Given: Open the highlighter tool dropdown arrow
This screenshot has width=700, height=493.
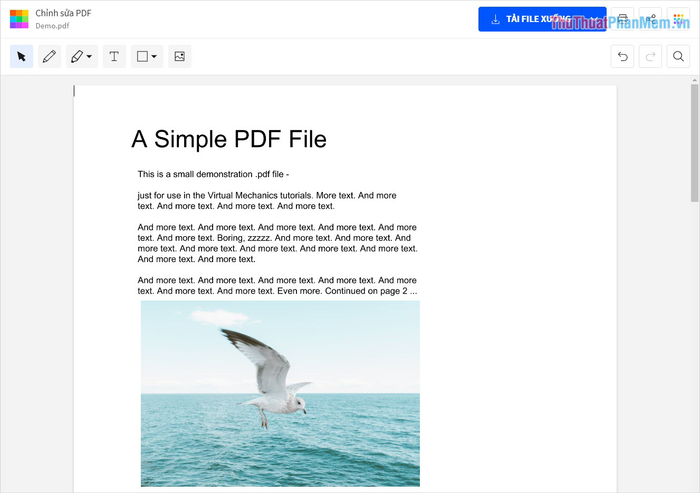Looking at the screenshot, I should point(89,56).
